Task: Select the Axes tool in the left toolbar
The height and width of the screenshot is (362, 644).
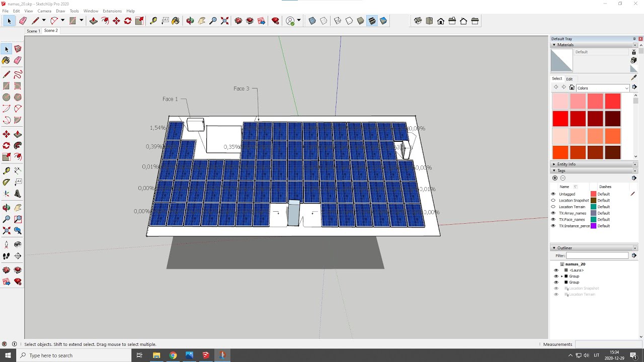Action: pyautogui.click(x=7, y=194)
